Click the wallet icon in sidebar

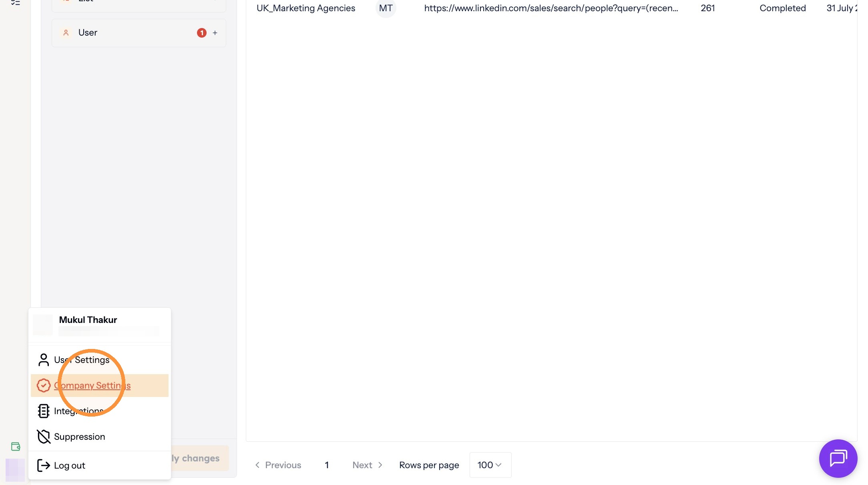click(x=16, y=447)
